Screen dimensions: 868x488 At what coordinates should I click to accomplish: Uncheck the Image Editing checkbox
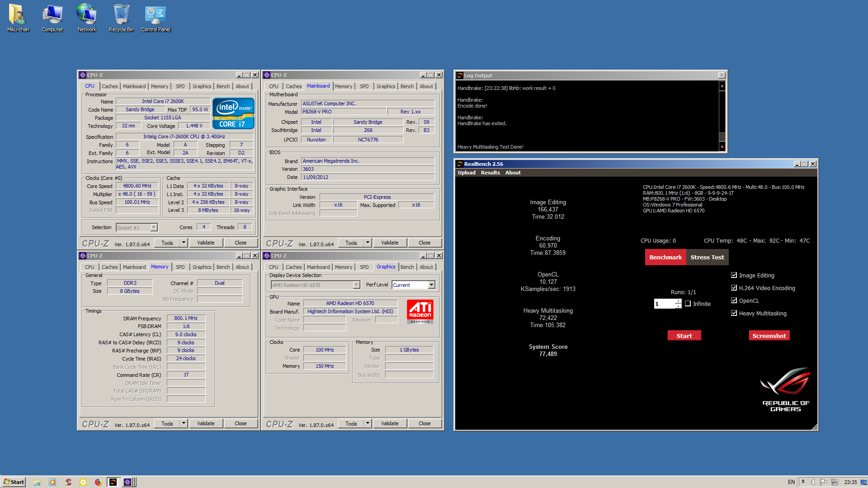coord(734,275)
